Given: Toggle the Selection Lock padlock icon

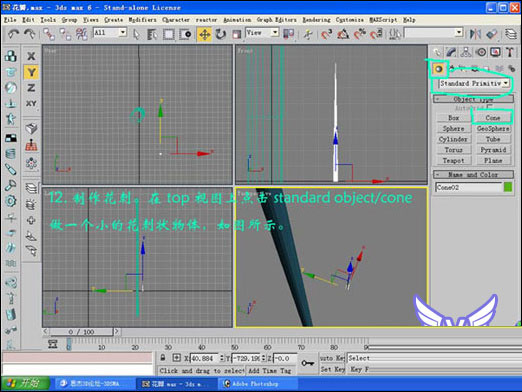Looking at the screenshot, I should (x=163, y=358).
